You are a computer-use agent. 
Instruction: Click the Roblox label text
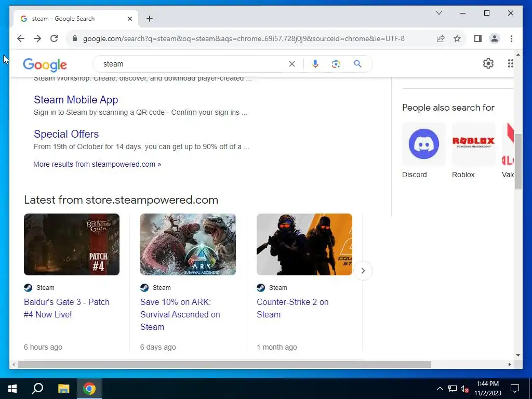pos(463,175)
